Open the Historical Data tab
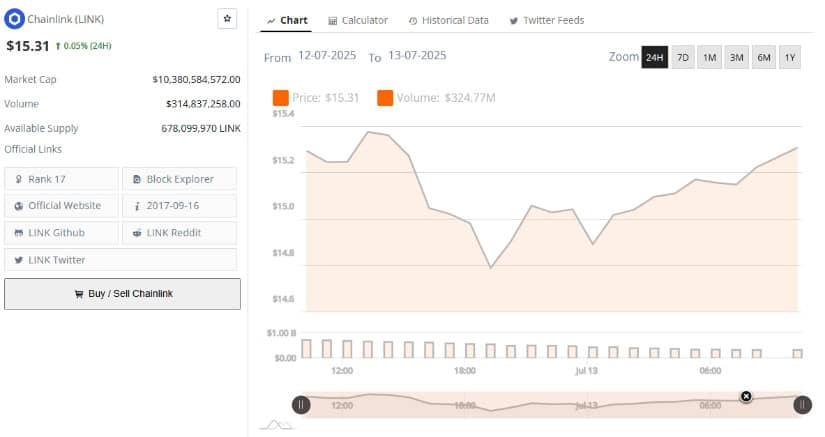825x437 pixels. click(448, 21)
